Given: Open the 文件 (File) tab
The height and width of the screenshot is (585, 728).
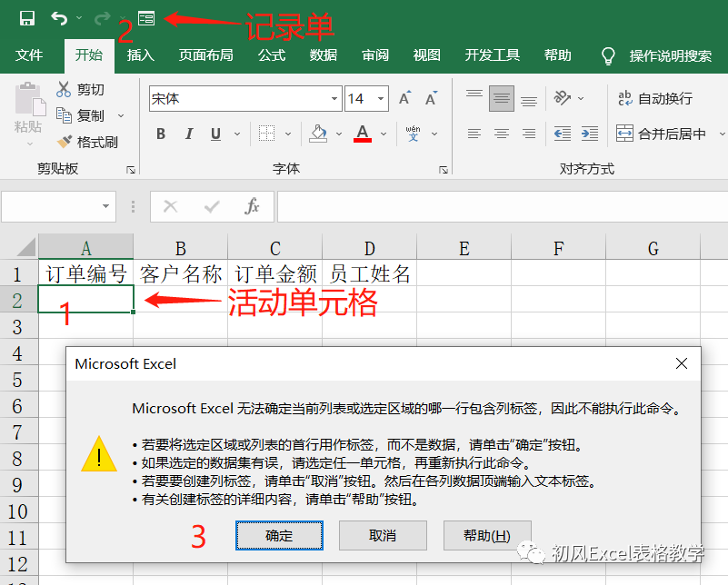Looking at the screenshot, I should 29,55.
